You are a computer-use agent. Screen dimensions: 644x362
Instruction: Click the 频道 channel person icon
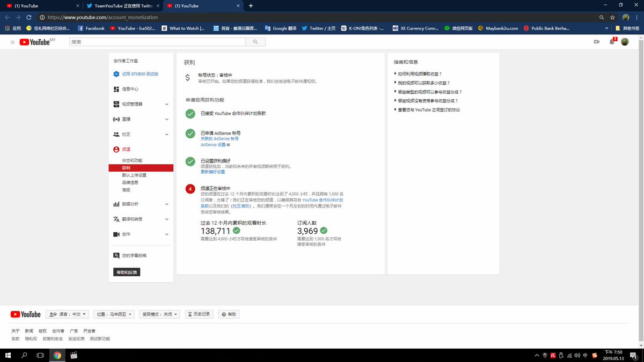(x=116, y=149)
